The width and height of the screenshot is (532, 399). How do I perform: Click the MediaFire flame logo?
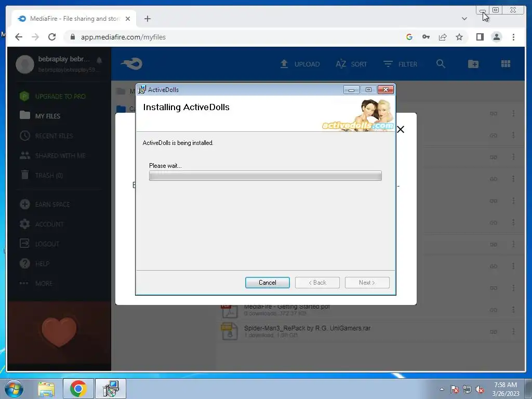131,64
